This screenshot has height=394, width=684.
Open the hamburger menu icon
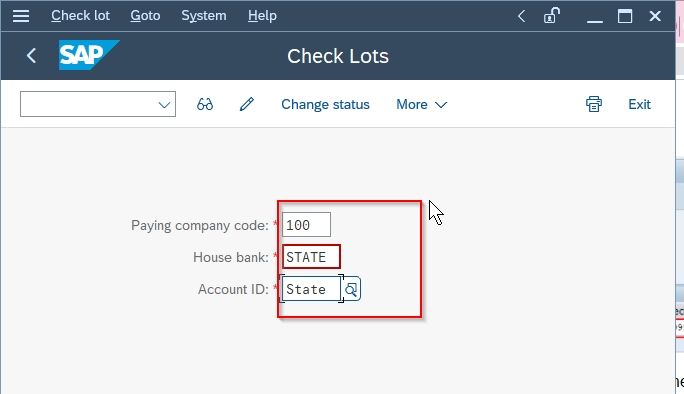(x=21, y=16)
